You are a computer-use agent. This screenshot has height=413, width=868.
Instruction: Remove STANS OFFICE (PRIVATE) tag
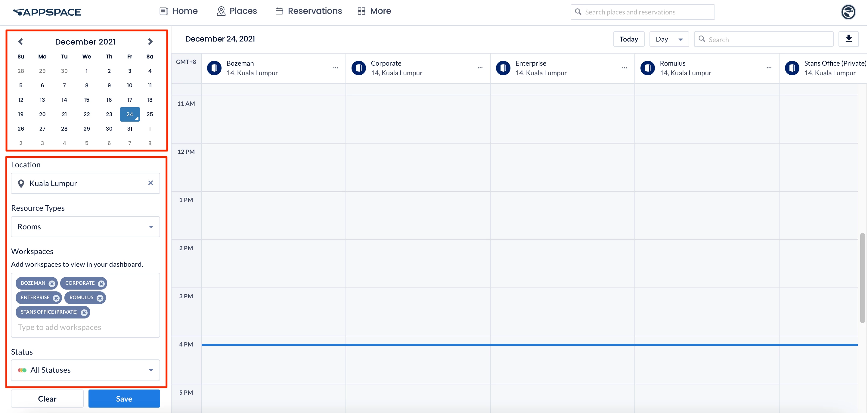84,312
